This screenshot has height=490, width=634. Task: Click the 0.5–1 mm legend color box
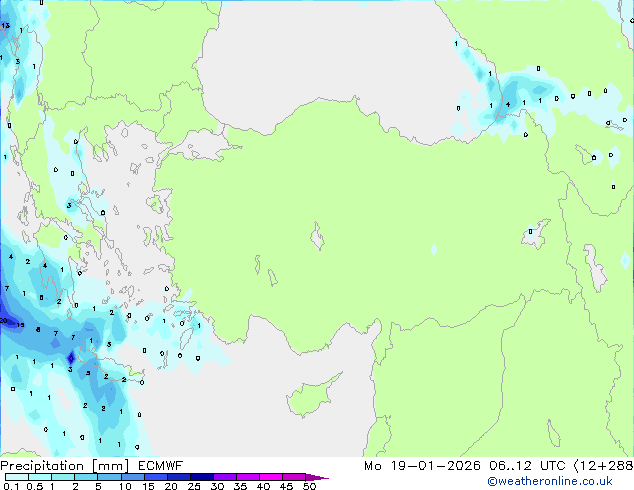pos(40,477)
